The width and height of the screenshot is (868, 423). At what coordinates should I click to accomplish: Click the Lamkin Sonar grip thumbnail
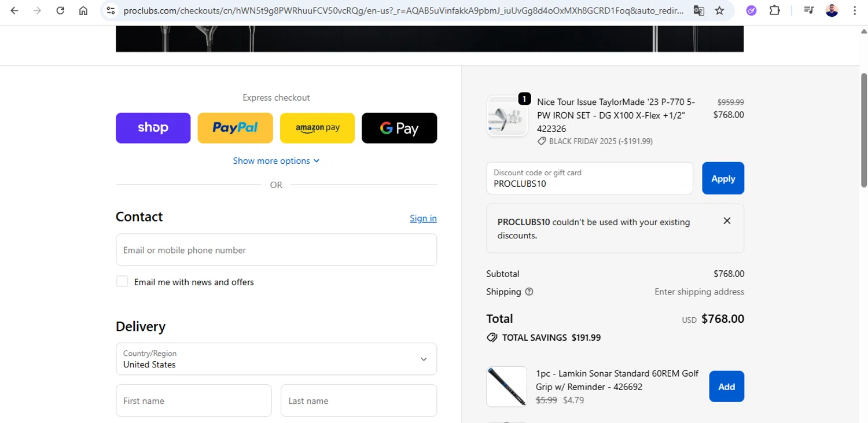[507, 387]
